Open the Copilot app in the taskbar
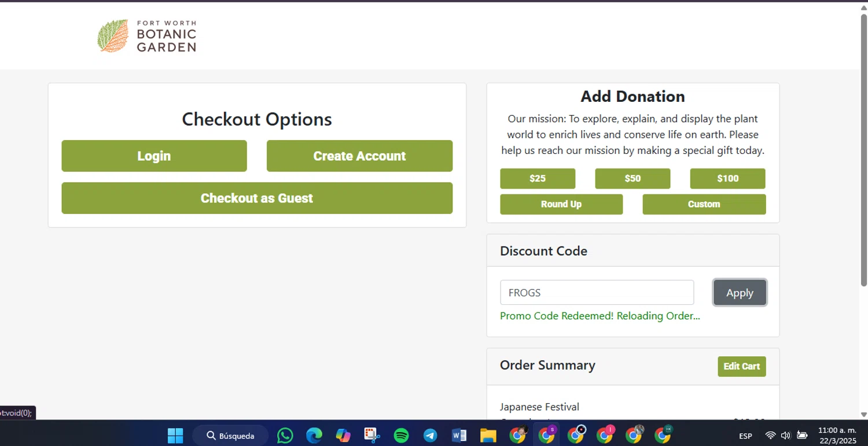Screen dimensions: 868x446 343,436
